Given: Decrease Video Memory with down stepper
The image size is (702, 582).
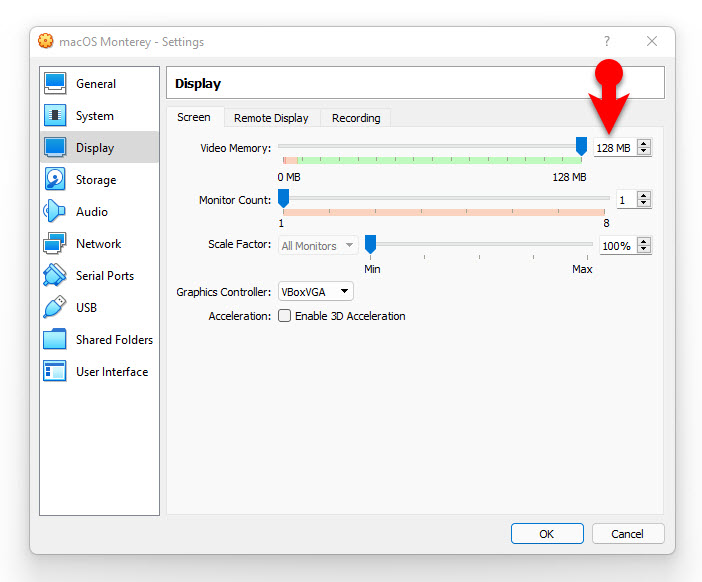Looking at the screenshot, I should [x=644, y=151].
